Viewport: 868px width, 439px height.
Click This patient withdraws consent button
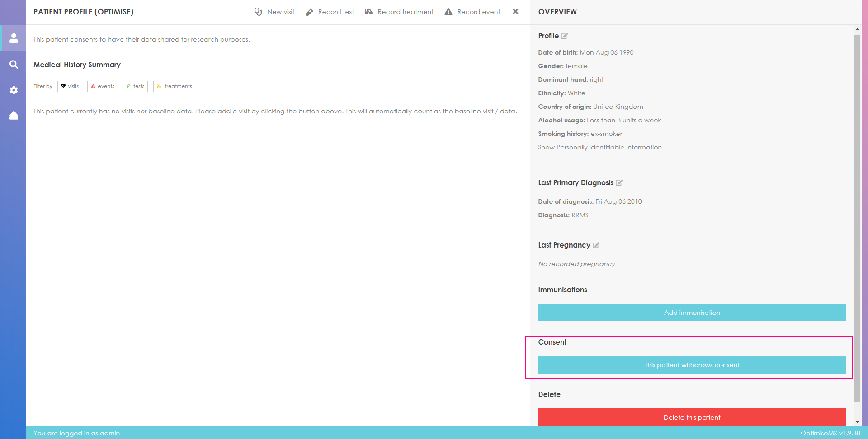(692, 365)
